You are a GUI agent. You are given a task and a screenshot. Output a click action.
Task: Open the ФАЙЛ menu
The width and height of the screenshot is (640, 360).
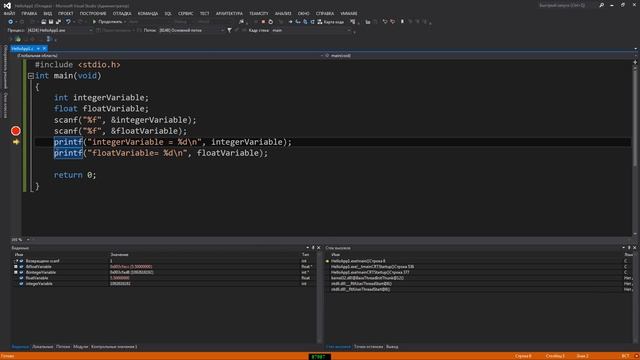(x=9, y=13)
